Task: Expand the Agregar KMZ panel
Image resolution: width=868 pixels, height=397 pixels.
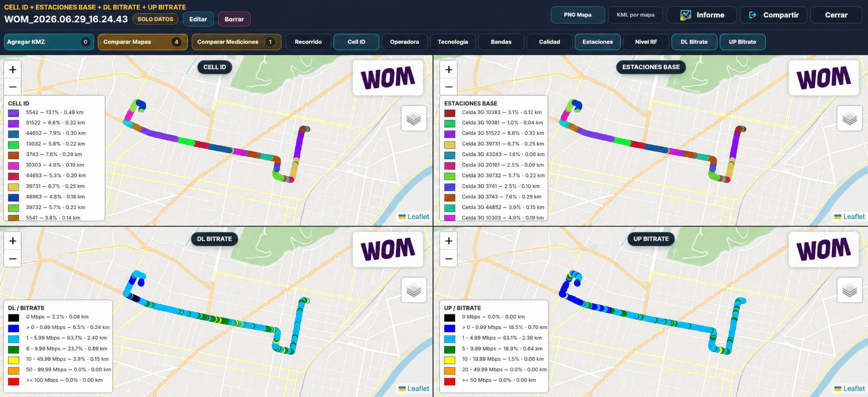Action: tap(49, 42)
